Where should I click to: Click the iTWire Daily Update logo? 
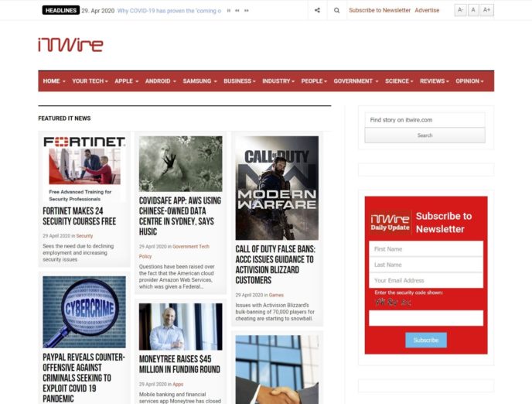(x=390, y=222)
